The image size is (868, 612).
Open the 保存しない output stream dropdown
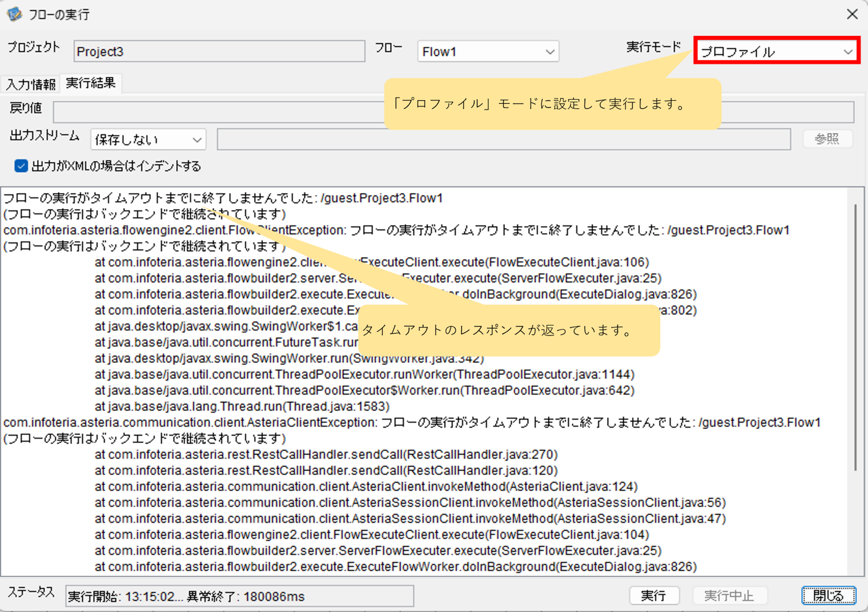[148, 140]
